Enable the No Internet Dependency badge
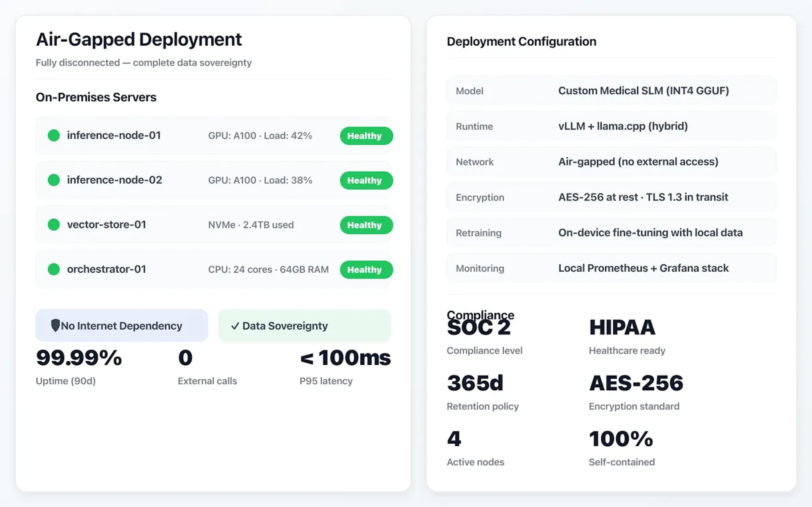The height and width of the screenshot is (507, 812). coord(121,325)
